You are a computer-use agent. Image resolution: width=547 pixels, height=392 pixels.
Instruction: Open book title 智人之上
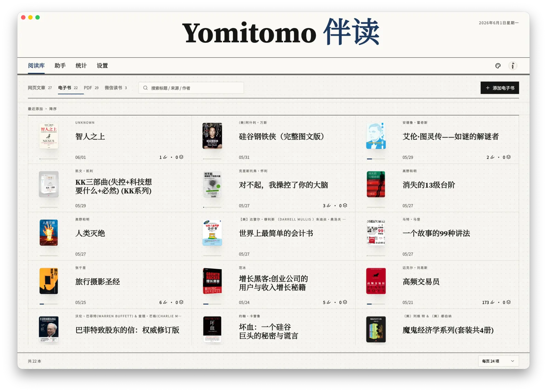[x=90, y=136]
